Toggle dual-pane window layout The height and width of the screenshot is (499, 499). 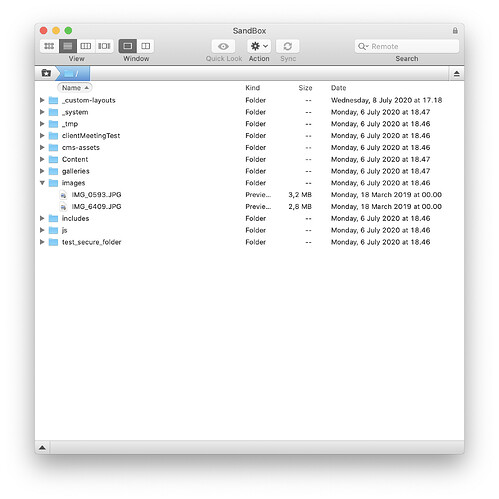point(146,46)
